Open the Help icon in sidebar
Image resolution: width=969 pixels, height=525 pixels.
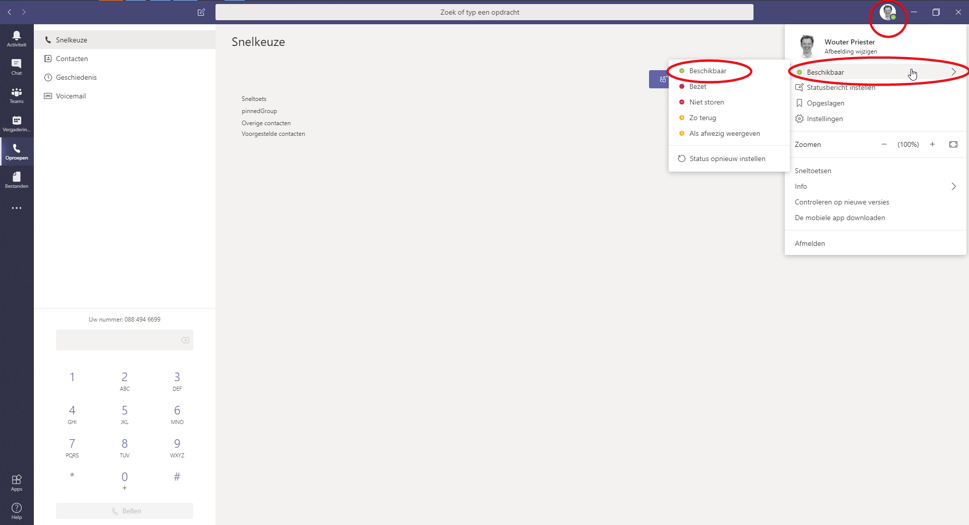click(17, 511)
